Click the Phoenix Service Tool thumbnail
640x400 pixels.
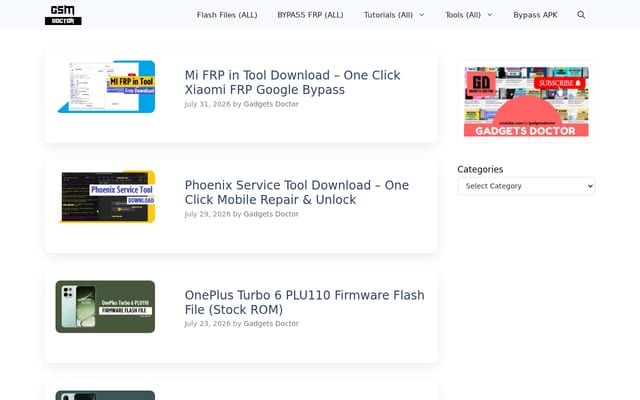106,197
